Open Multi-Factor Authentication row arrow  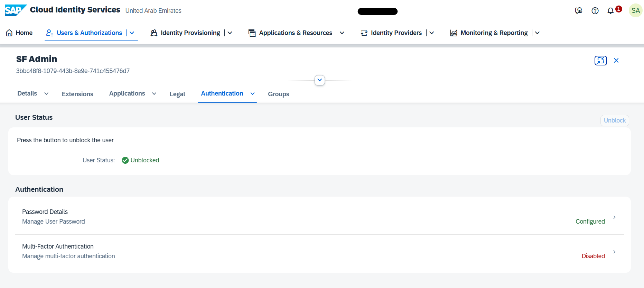click(614, 252)
